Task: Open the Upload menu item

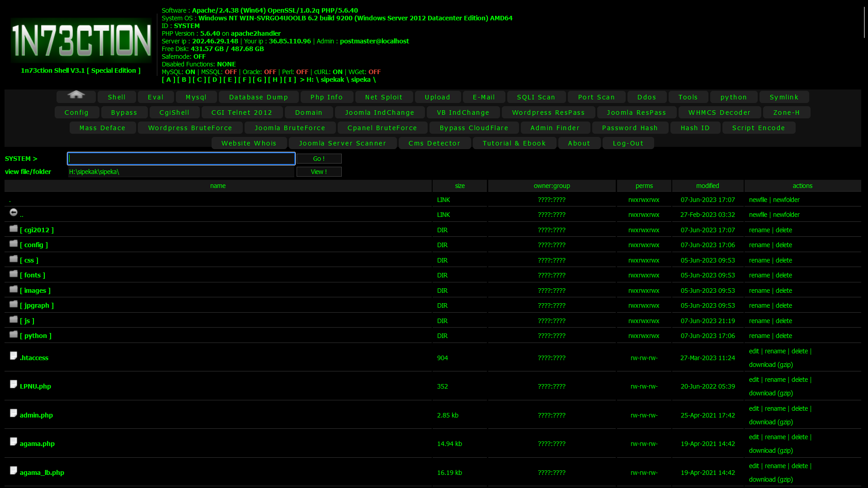Action: coord(438,97)
